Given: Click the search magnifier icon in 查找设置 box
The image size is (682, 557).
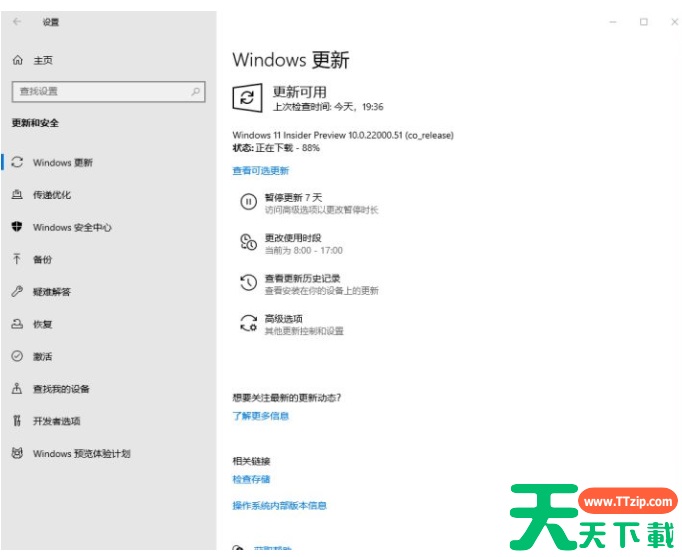Looking at the screenshot, I should coord(196,91).
